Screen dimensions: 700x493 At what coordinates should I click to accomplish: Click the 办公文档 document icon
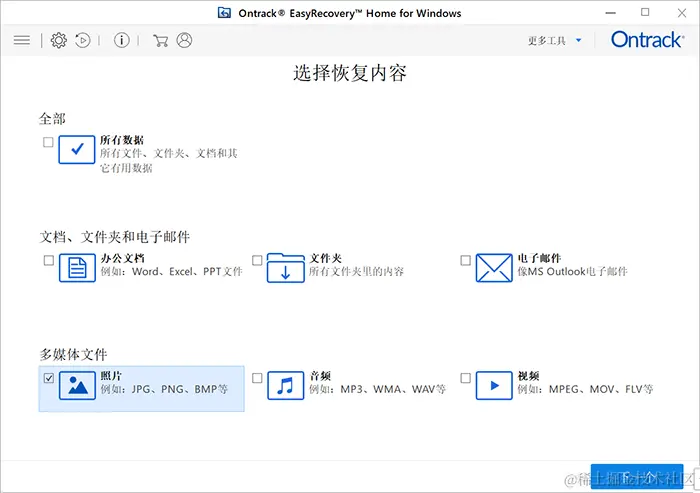pyautogui.click(x=77, y=267)
